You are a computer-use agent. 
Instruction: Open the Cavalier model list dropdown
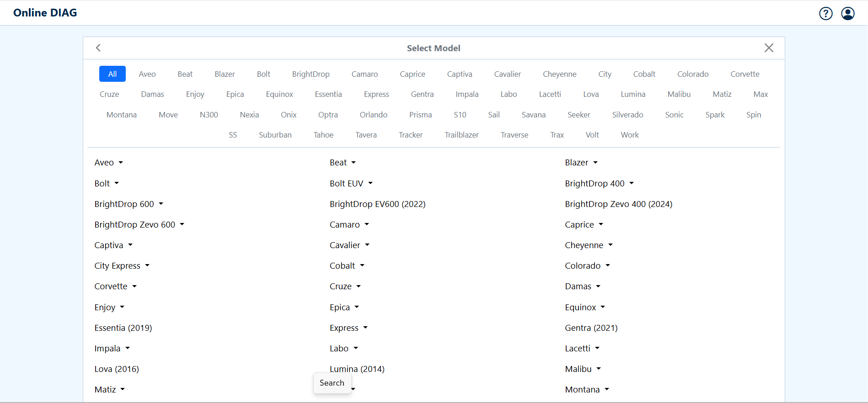[x=350, y=245]
